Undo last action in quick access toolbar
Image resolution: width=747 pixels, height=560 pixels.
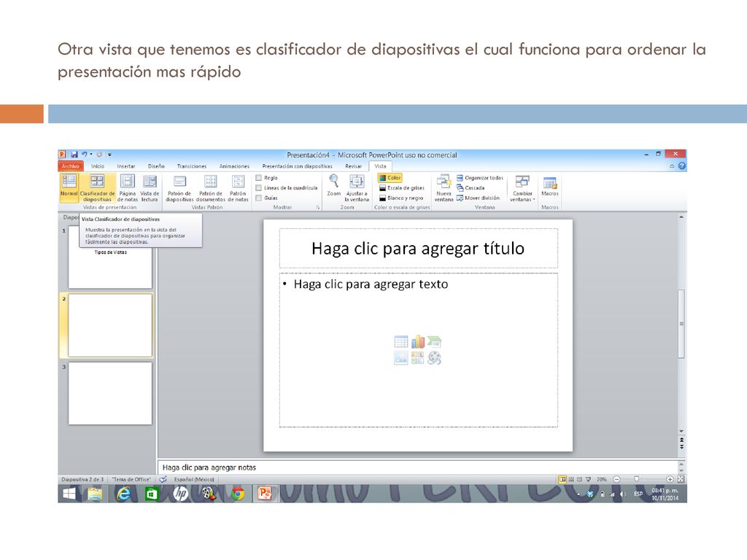coord(85,155)
